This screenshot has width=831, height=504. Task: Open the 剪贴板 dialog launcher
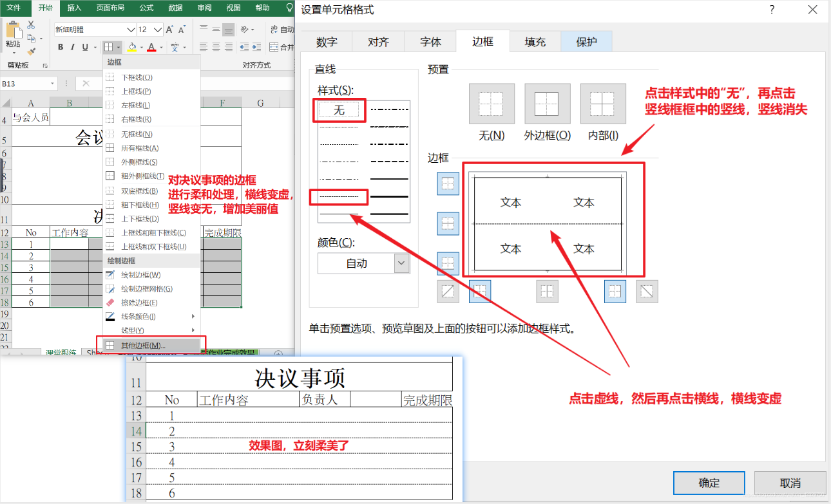[45, 66]
